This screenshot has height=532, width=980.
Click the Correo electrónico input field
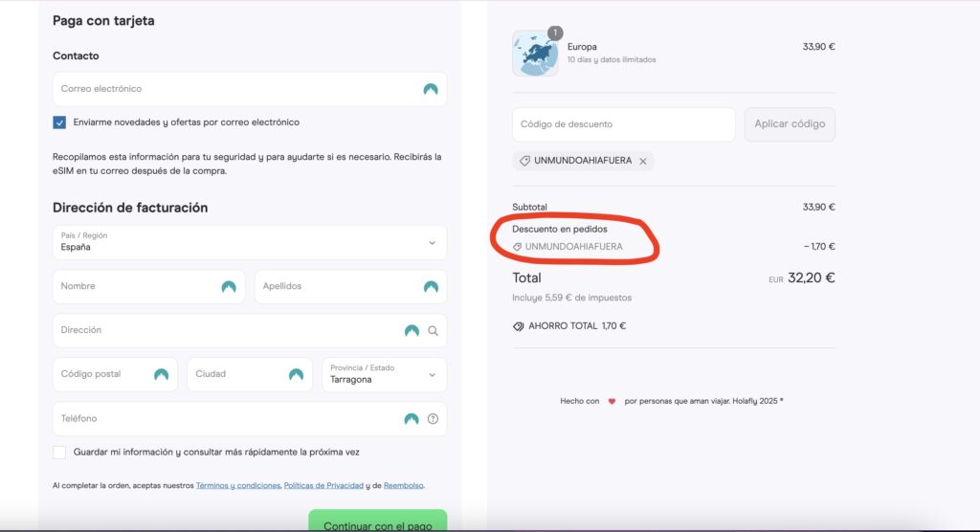(x=250, y=89)
